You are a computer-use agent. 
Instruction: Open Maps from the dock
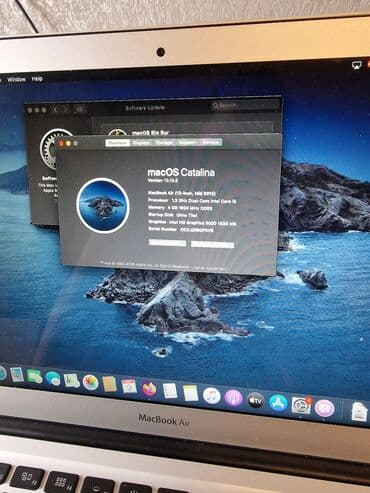(x=72, y=381)
